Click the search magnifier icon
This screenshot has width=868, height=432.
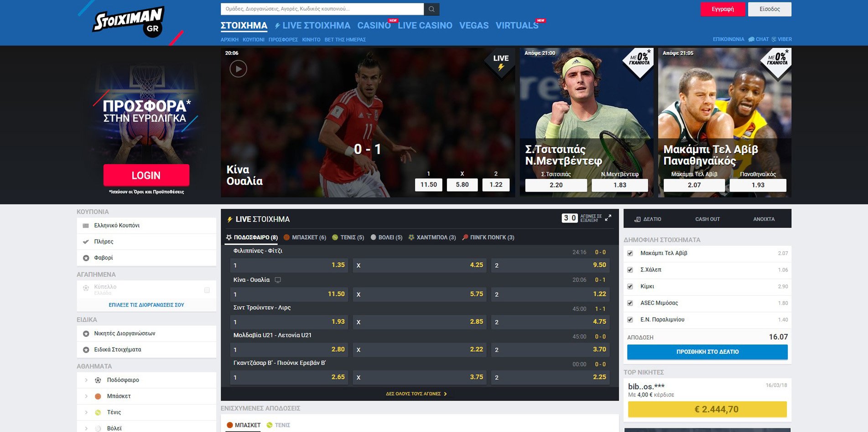coord(431,9)
